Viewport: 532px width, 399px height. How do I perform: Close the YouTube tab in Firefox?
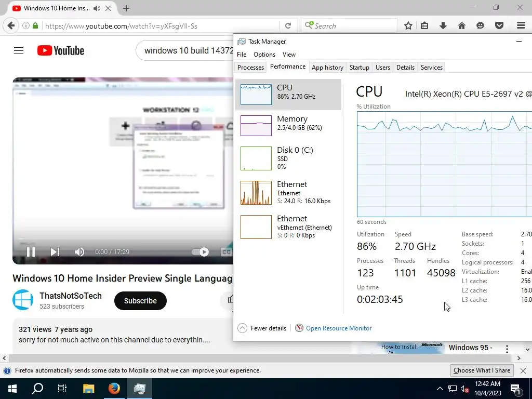click(x=108, y=8)
